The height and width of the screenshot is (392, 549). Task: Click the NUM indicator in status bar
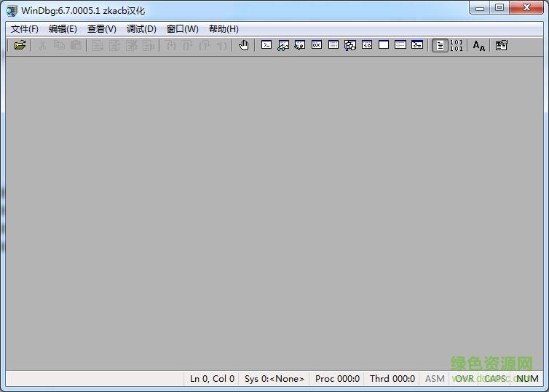(527, 379)
